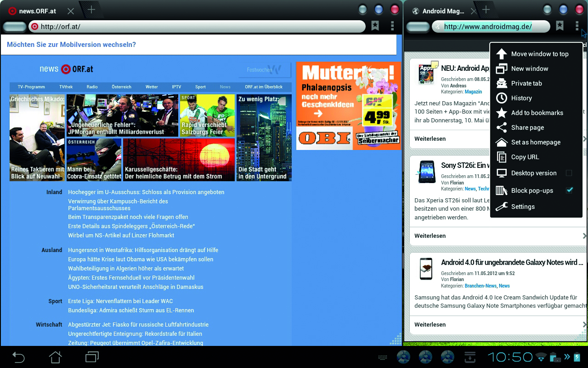Viewport: 588px width, 368px height.
Task: Open Sport in ORF navigation bar
Action: tap(200, 87)
